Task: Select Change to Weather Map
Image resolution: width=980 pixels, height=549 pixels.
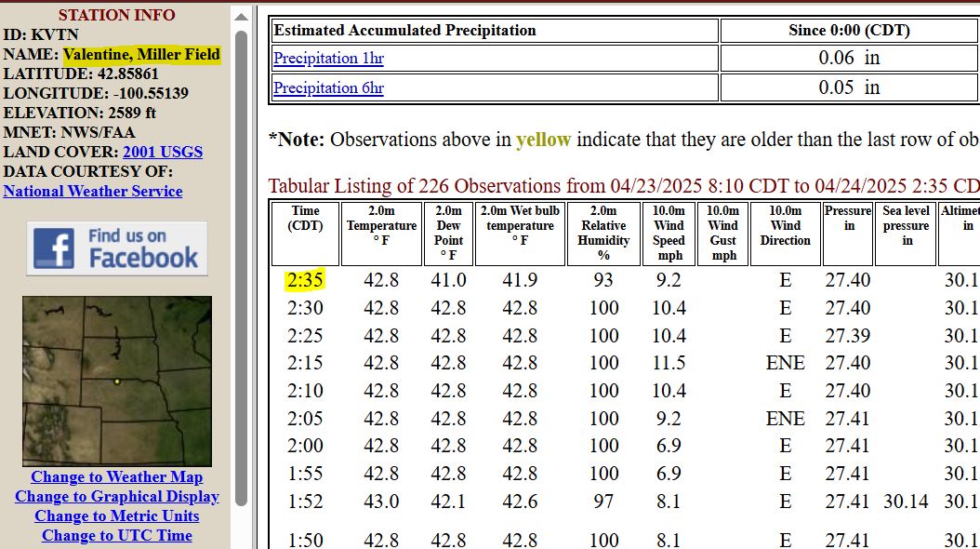Action: (x=117, y=477)
